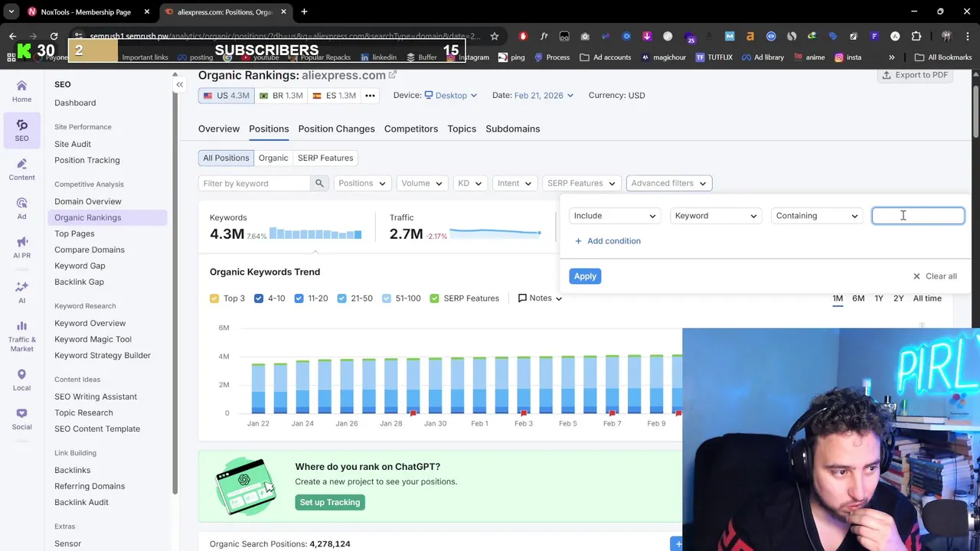This screenshot has width=980, height=551.
Task: Switch to the Overview tab
Action: [219, 129]
